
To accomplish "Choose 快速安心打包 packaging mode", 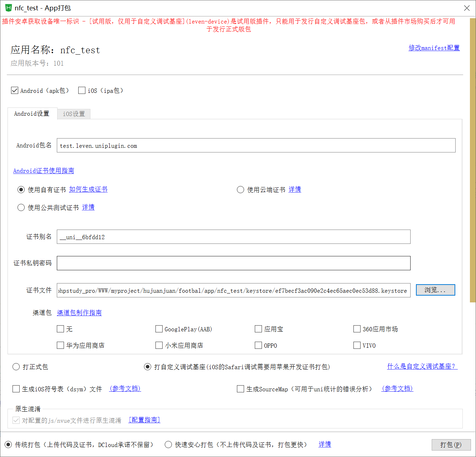I will (168, 445).
